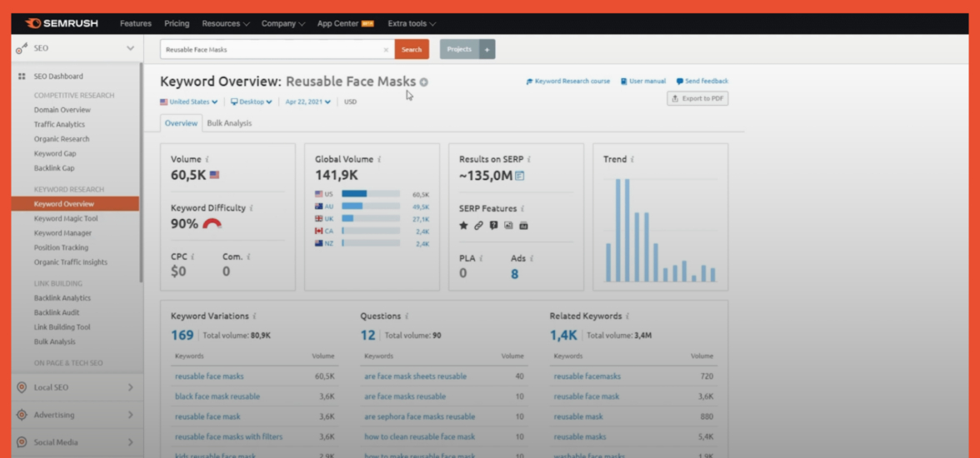Image resolution: width=980 pixels, height=458 pixels.
Task: Open 'reusable facemasks' related keyword
Action: (587, 376)
